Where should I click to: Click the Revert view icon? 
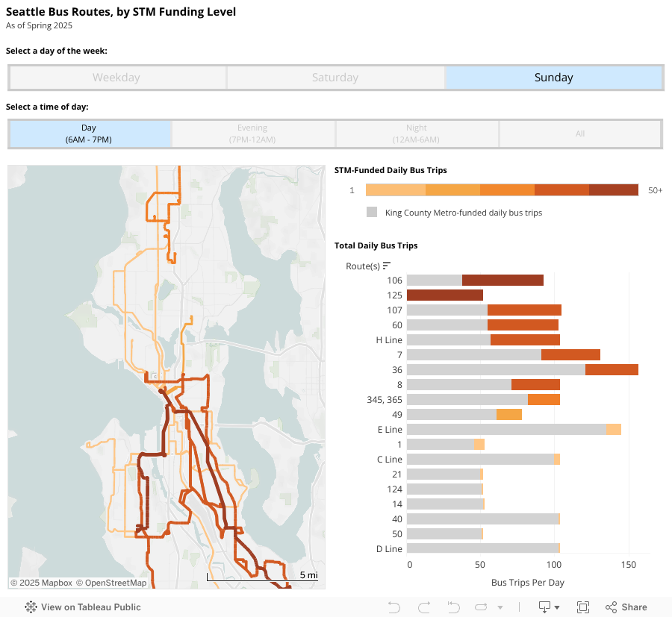pos(453,607)
